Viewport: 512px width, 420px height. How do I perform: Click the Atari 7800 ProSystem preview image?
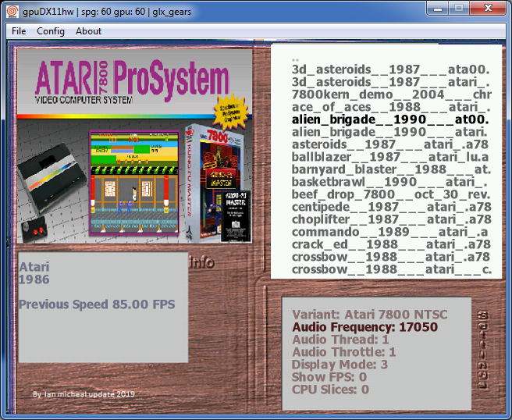click(x=134, y=146)
